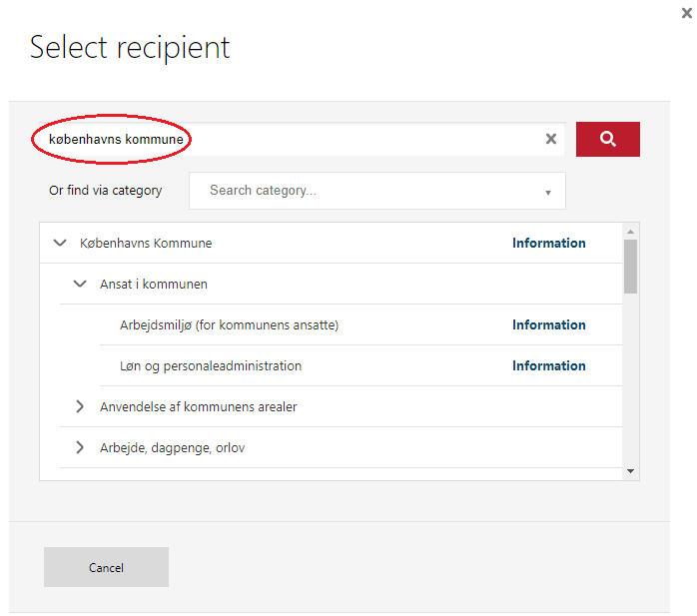This screenshot has width=697, height=616.
Task: Expand Anvendelse af kommunens arealer
Action: click(80, 406)
